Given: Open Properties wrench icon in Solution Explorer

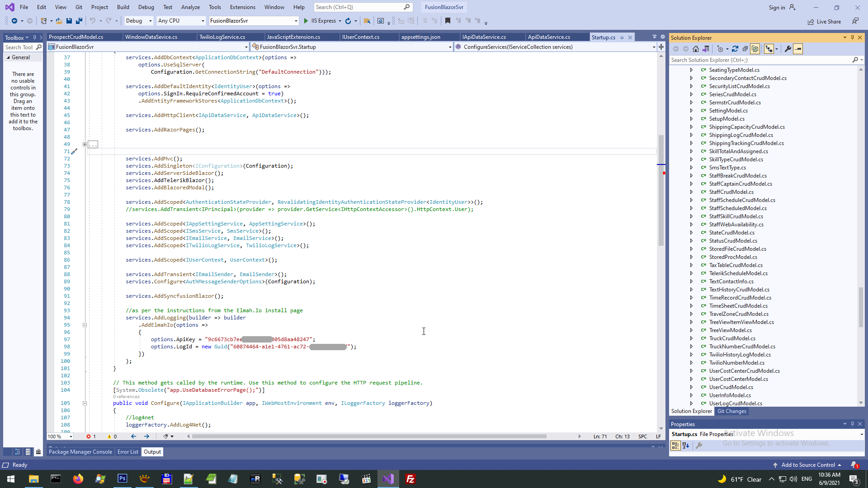Looking at the screenshot, I should 788,49.
